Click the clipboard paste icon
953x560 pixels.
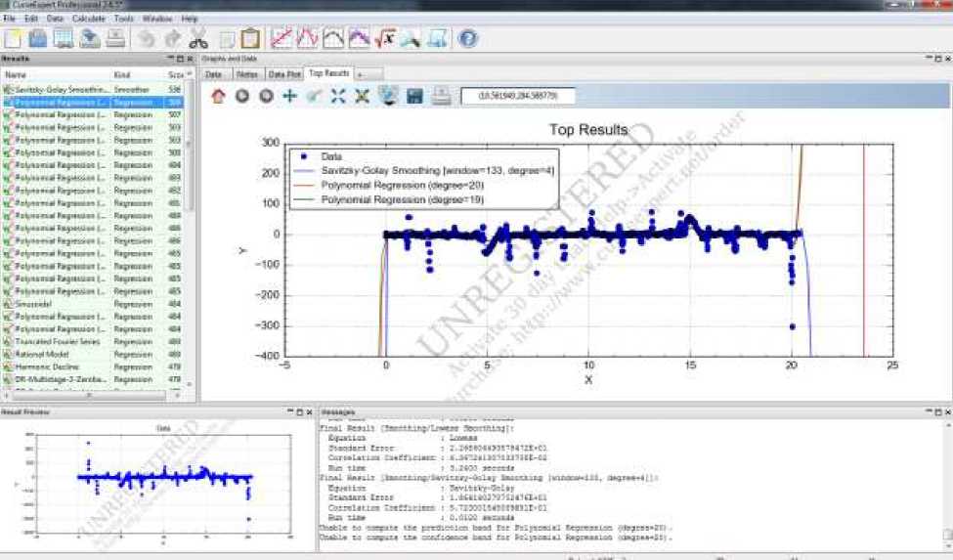coord(250,39)
